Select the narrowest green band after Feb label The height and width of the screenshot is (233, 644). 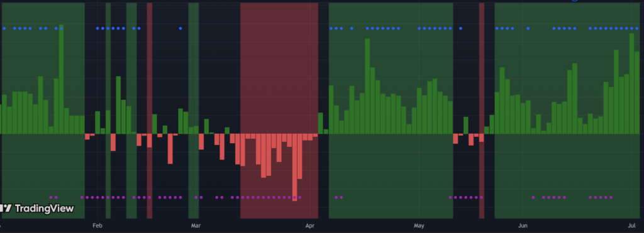point(108,111)
